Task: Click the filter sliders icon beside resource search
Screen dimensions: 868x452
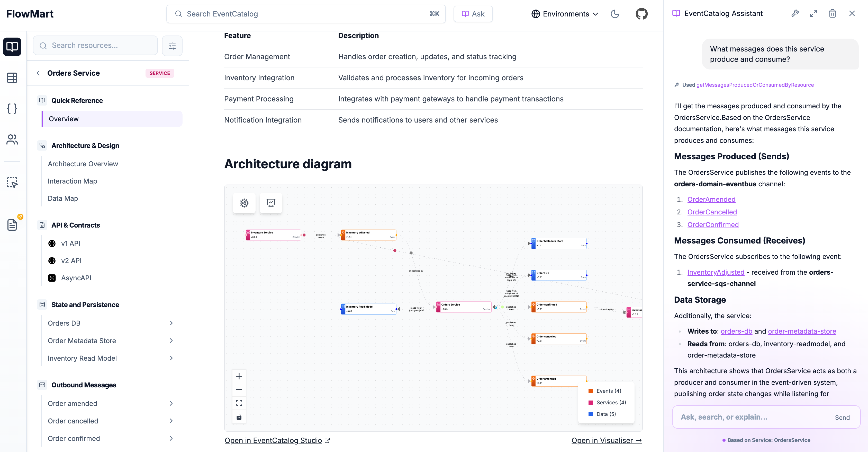Action: 172,46
